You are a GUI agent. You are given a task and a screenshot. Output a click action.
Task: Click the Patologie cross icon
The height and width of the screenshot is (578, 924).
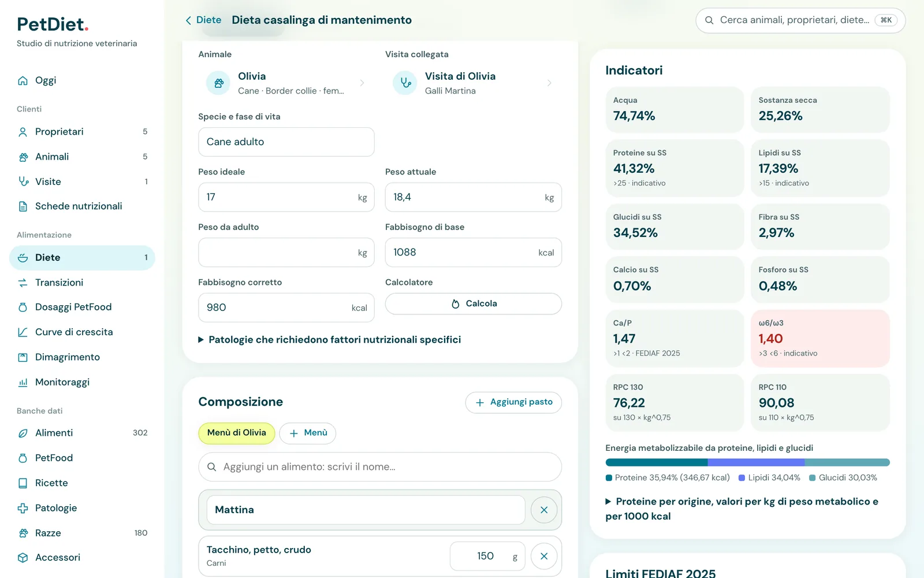pos(23,508)
